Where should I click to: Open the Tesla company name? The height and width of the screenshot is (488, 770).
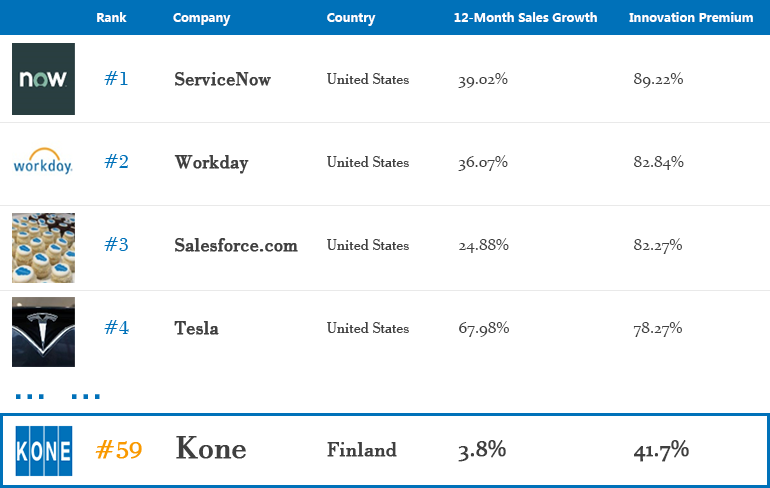196,328
